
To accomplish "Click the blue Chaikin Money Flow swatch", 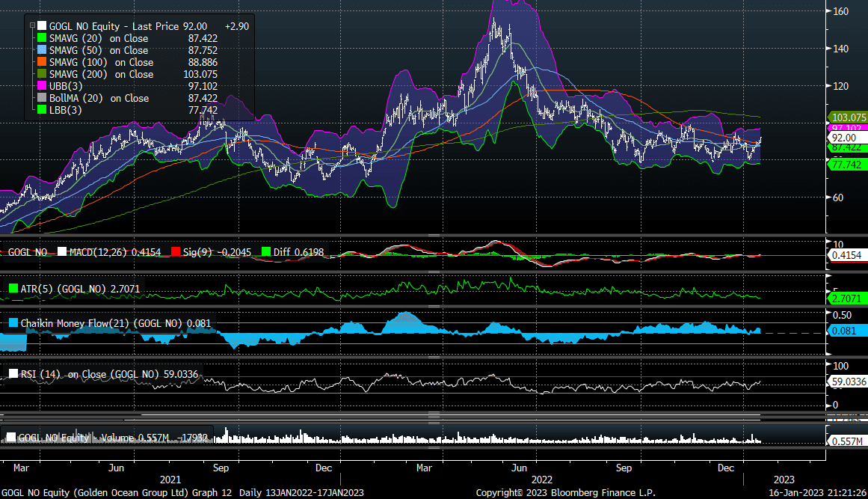I will click(x=13, y=323).
